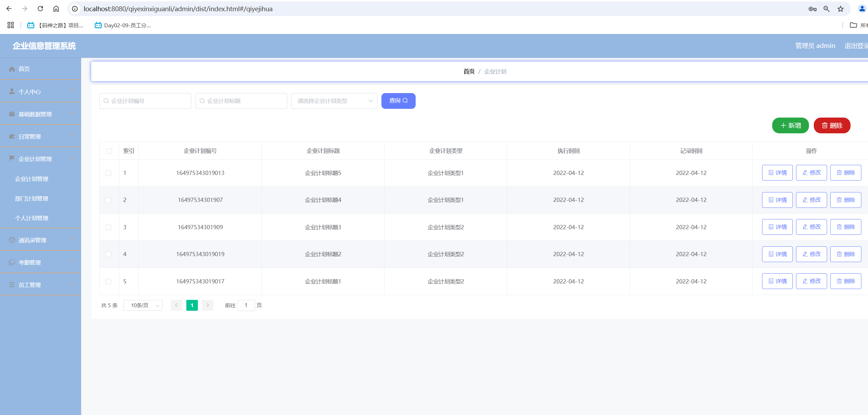Image resolution: width=868 pixels, height=415 pixels.
Task: Bookmark this page with the star icon
Action: 841,9
